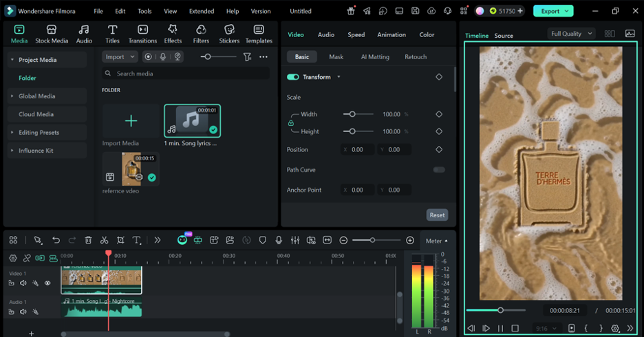Viewport: 644px width, 337px height.
Task: Zoom out timeline with minus icon
Action: [x=343, y=240]
